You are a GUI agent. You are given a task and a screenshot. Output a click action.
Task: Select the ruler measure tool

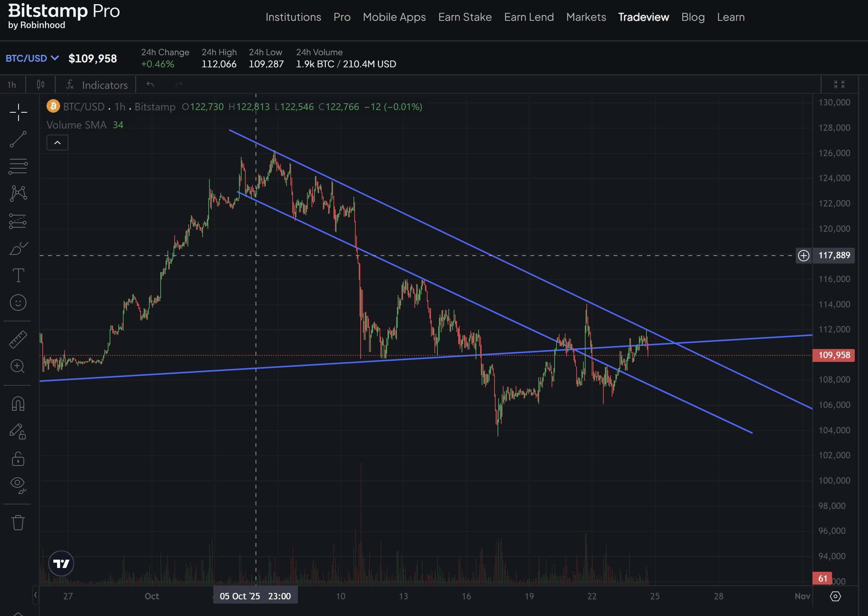point(18,339)
